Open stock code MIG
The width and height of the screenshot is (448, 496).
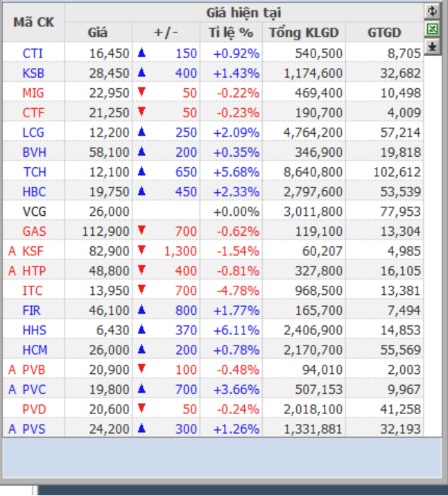tap(33, 93)
